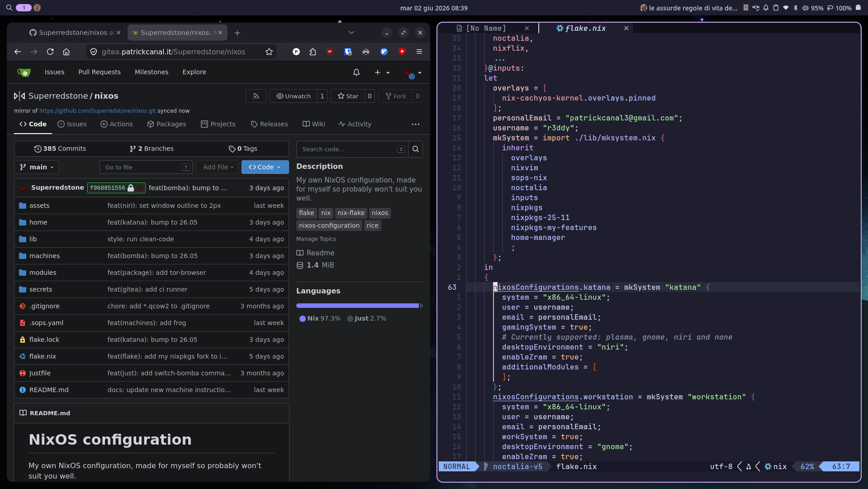Click the search code magnifier button
868x489 pixels.
[x=416, y=149]
